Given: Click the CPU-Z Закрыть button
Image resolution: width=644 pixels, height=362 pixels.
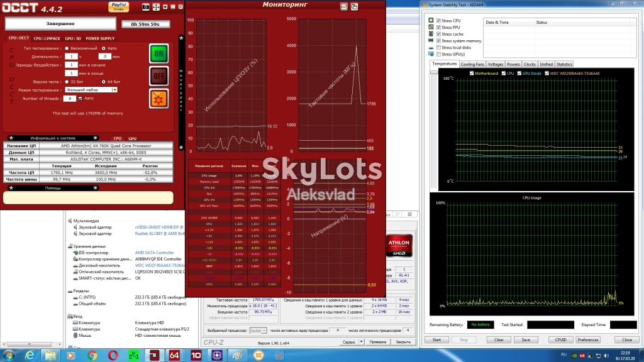Looking at the screenshot, I should pos(403,342).
